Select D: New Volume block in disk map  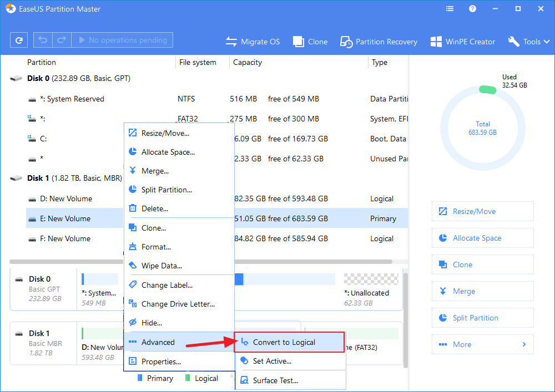[x=103, y=343]
